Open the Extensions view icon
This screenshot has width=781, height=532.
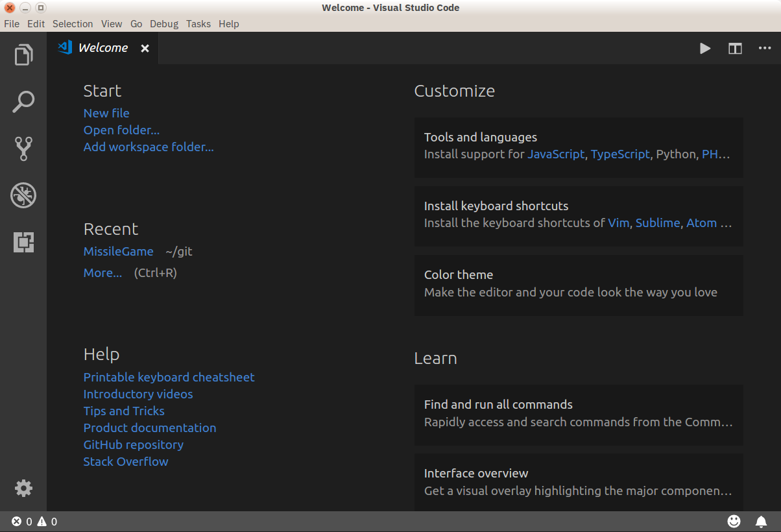[x=23, y=241]
